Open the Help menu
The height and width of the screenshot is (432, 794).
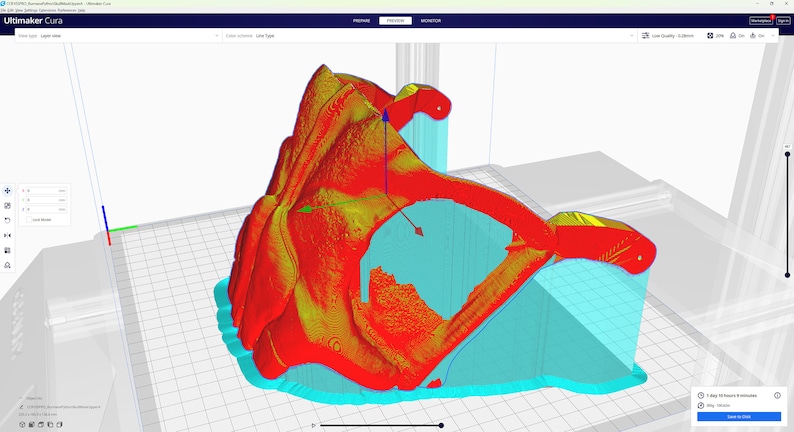coord(82,10)
